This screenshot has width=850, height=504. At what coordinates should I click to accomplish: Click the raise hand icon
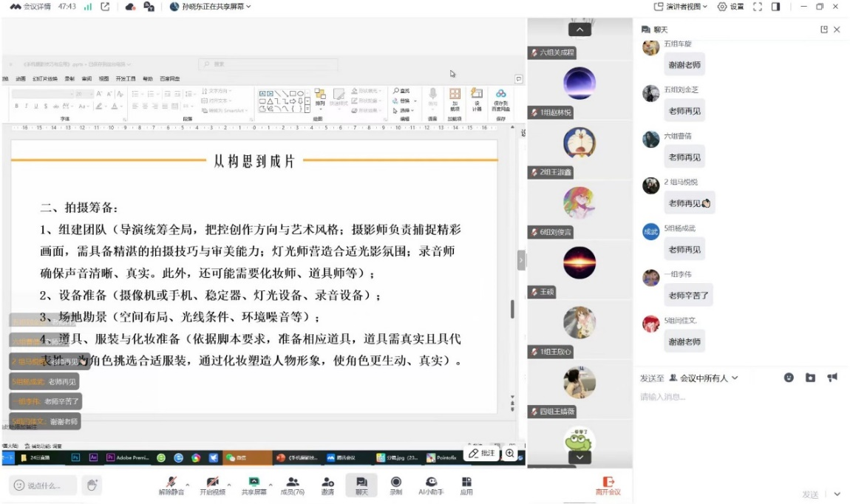click(x=92, y=485)
